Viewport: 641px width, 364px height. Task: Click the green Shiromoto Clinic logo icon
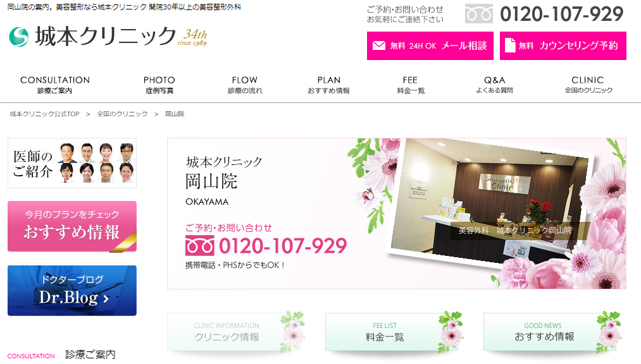(x=19, y=37)
